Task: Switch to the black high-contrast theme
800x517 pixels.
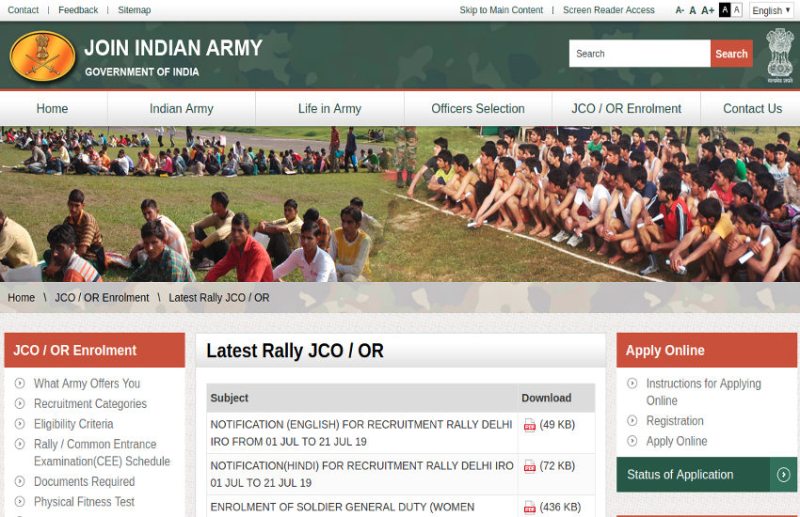Action: pos(725,10)
